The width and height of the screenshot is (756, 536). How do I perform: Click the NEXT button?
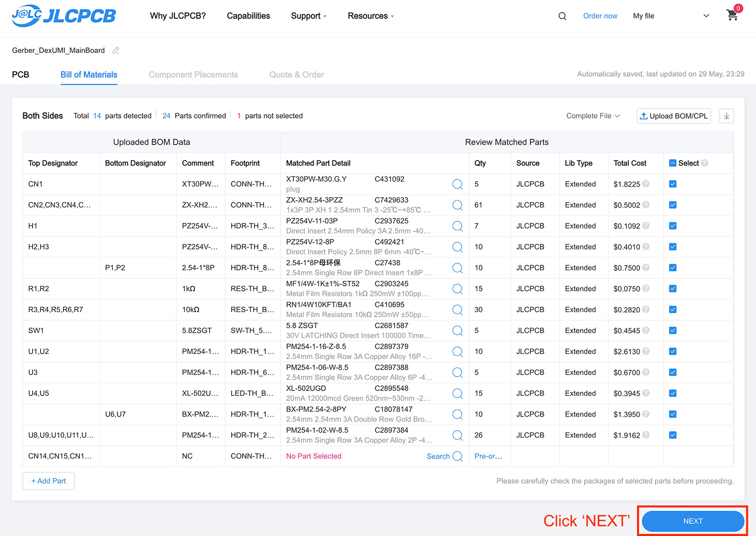click(x=693, y=521)
